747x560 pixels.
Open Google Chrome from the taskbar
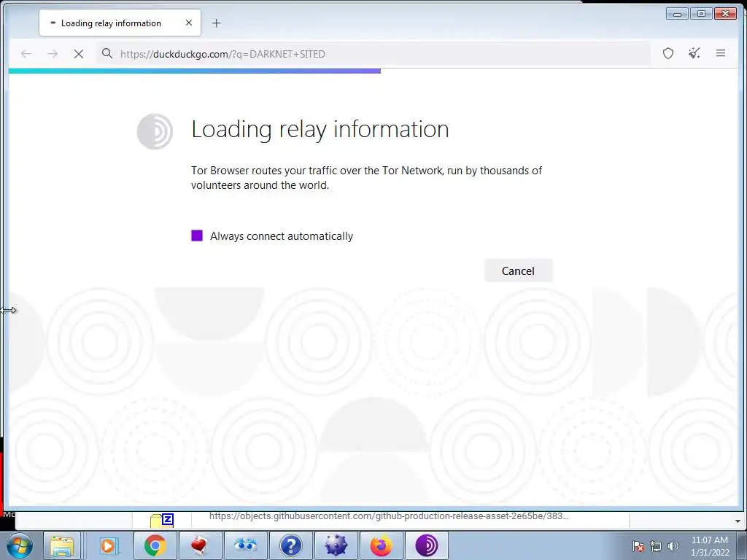point(155,545)
